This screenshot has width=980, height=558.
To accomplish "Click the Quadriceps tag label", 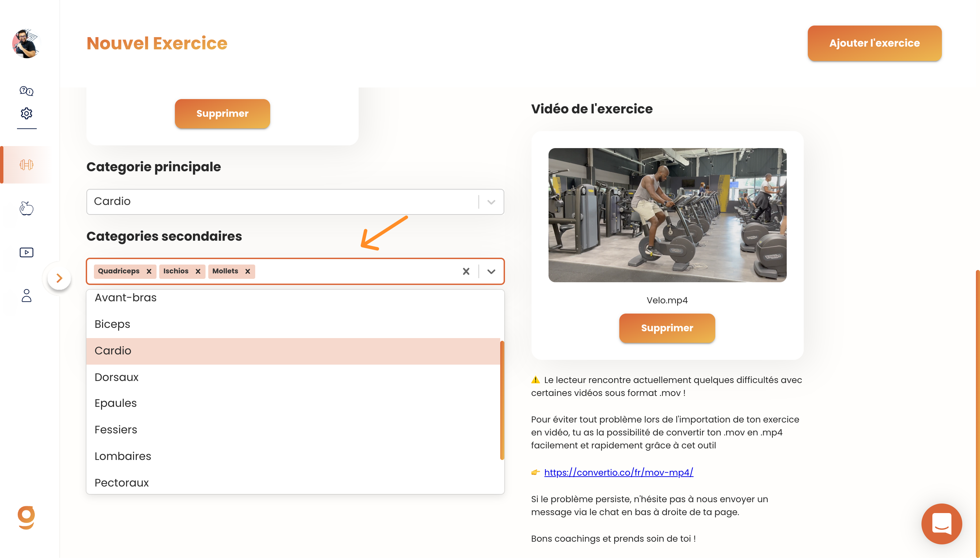I will (119, 271).
